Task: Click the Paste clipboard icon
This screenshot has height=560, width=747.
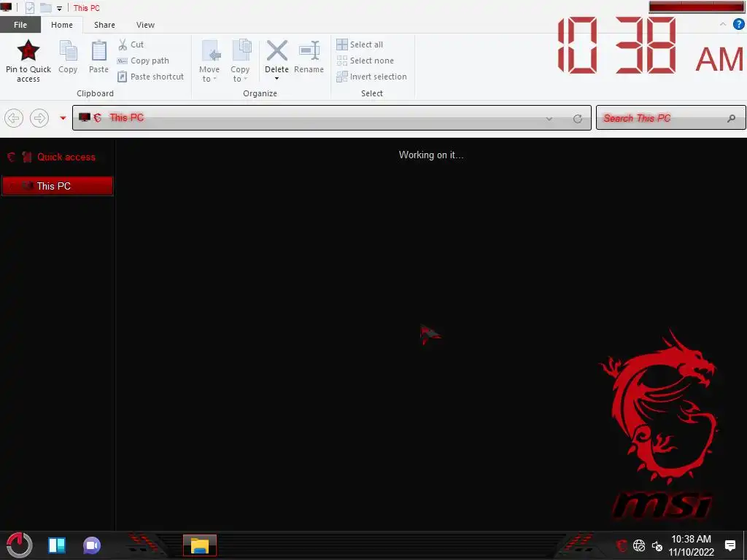Action: coord(98,50)
